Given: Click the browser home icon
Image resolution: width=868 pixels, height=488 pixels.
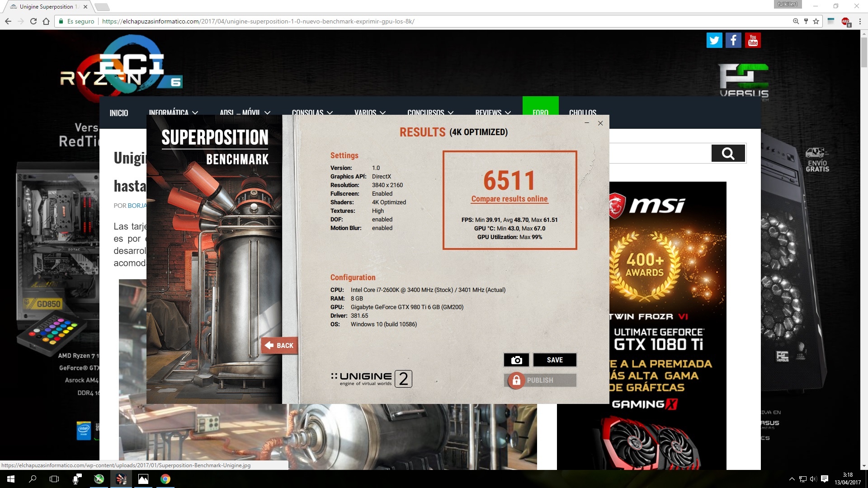Looking at the screenshot, I should tap(47, 21).
